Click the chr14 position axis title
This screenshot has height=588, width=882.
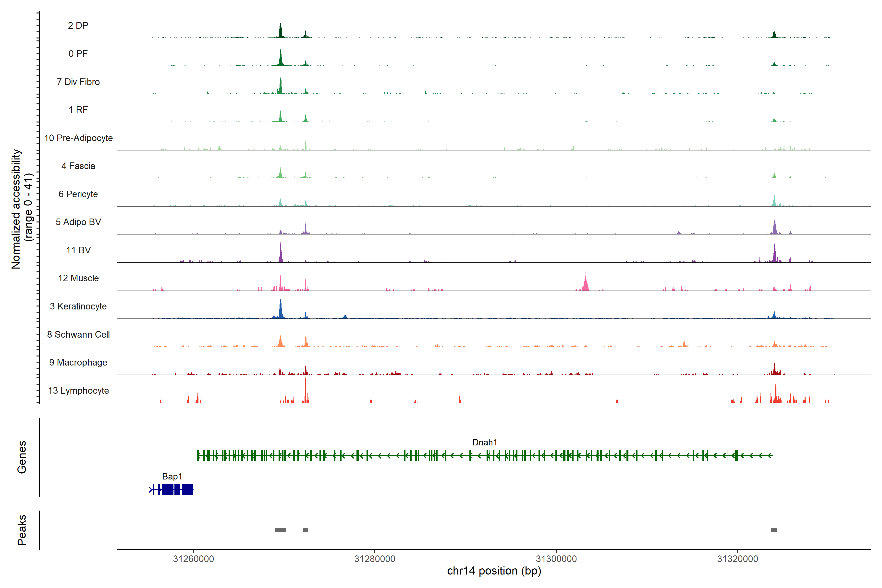coord(494,571)
